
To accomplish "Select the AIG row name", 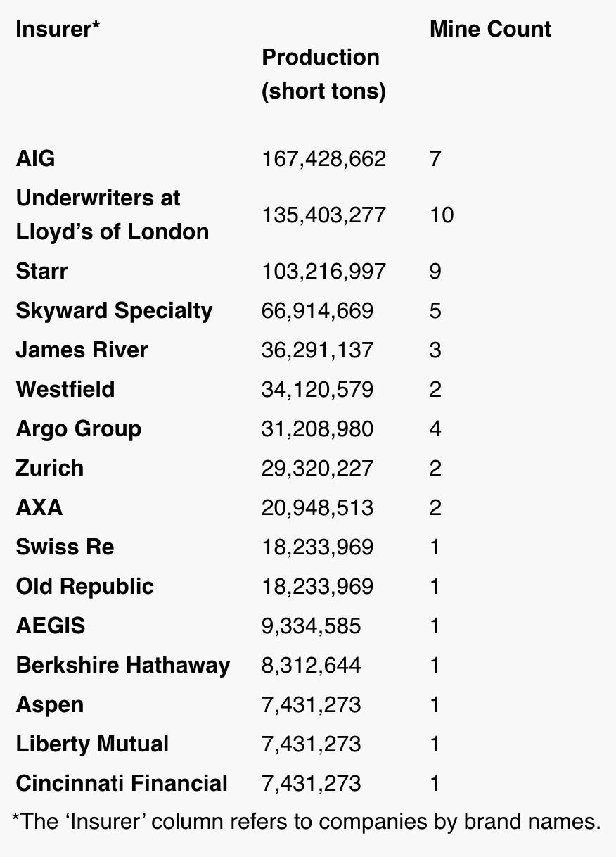I will point(35,158).
